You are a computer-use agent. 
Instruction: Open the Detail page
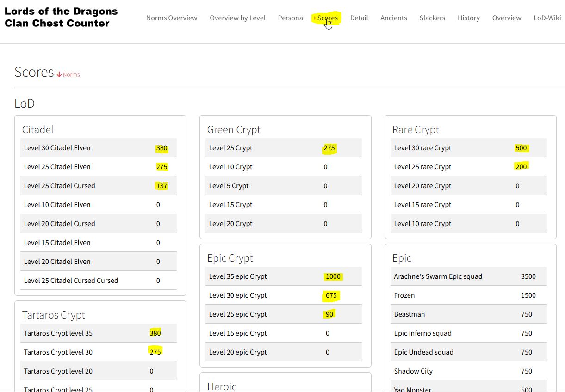359,18
